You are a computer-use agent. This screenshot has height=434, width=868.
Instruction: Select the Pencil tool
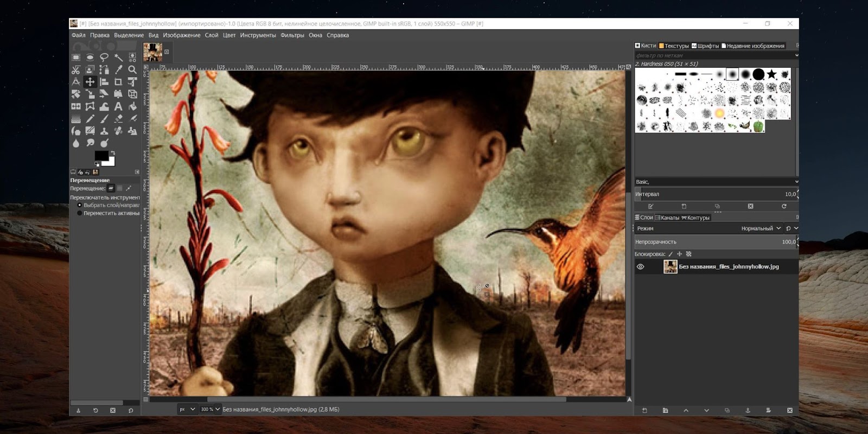click(x=90, y=119)
